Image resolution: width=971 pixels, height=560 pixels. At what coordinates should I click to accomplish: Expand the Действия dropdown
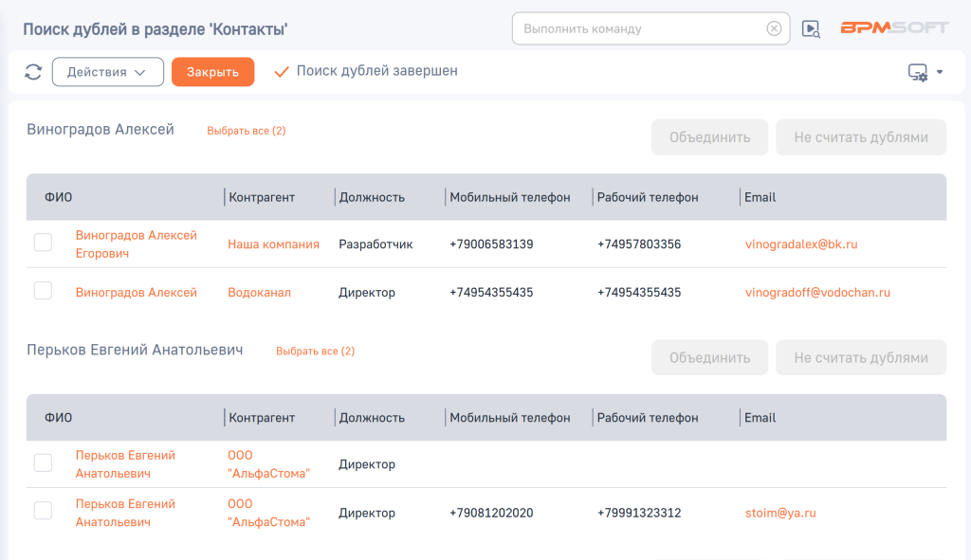click(107, 72)
